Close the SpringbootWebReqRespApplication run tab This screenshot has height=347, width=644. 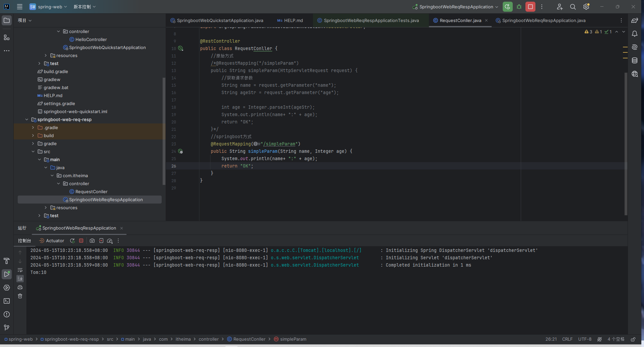pos(122,228)
